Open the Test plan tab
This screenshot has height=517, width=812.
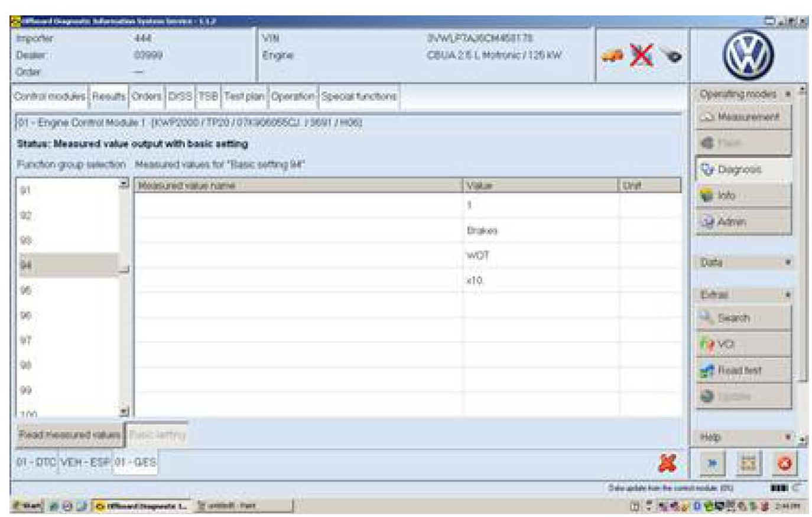pos(244,96)
